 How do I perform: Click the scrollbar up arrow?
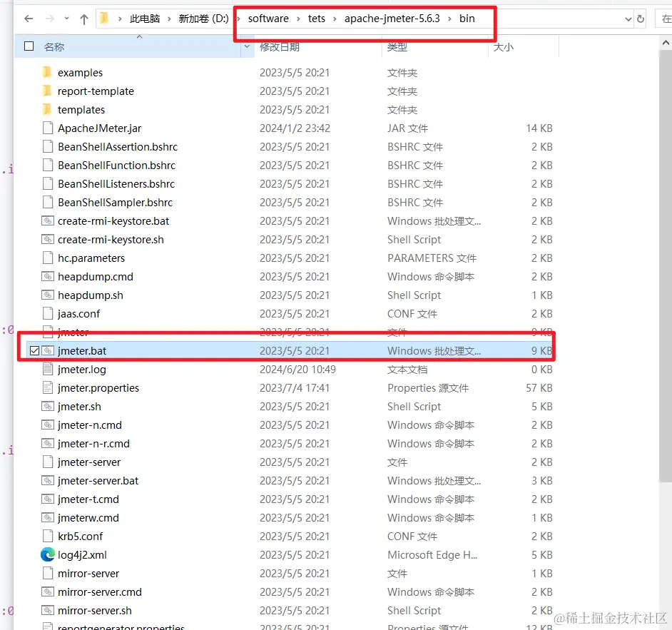click(x=665, y=42)
